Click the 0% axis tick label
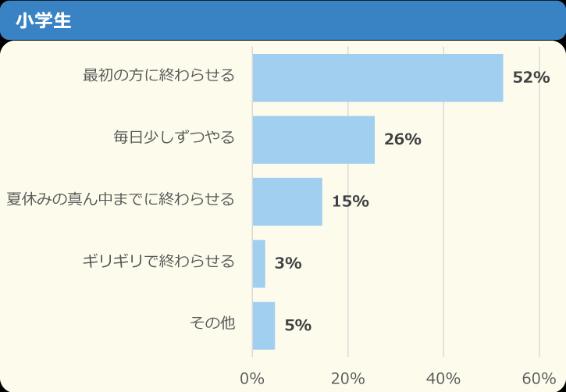Screen dimensions: 566x392 coord(252,379)
